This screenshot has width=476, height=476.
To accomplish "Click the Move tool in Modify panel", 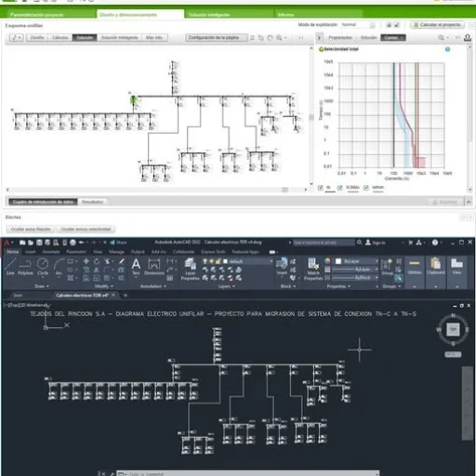I will [86, 261].
